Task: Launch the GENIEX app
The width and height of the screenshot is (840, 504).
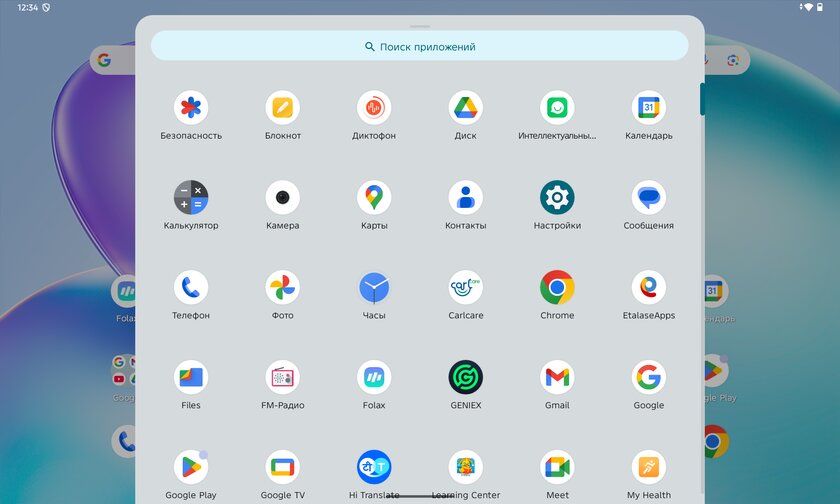Action: point(466,378)
